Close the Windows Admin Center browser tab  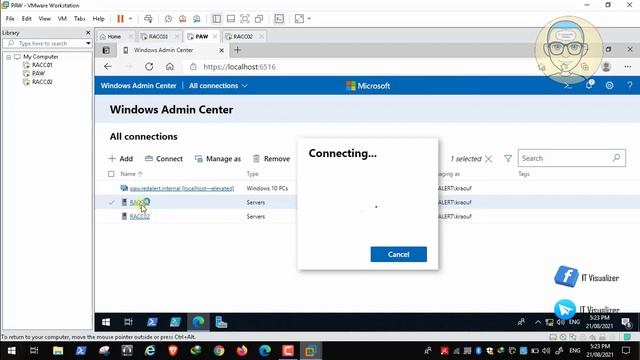(222, 50)
